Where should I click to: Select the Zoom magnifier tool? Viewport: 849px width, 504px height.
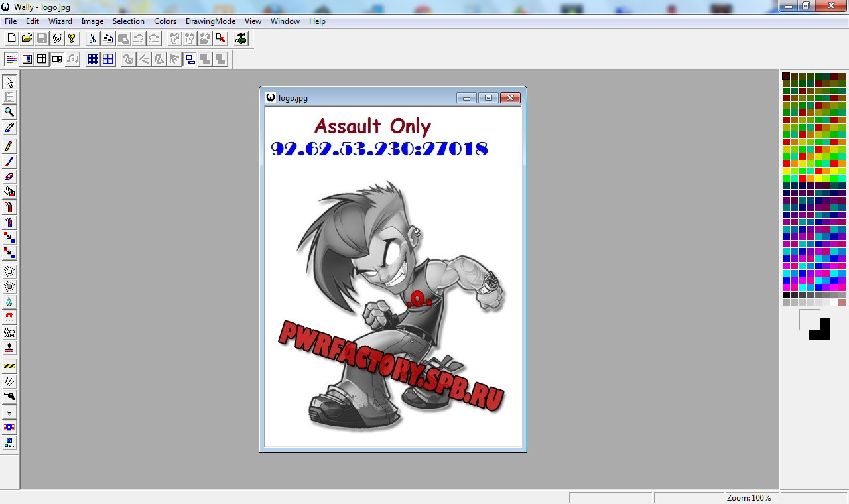tap(9, 112)
